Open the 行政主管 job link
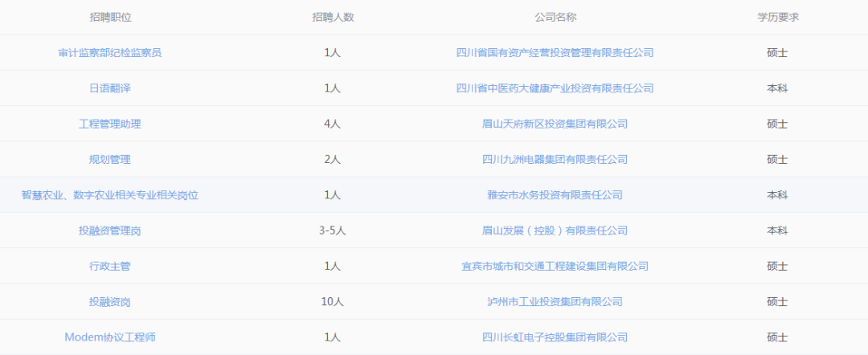868x355 pixels. point(110,266)
